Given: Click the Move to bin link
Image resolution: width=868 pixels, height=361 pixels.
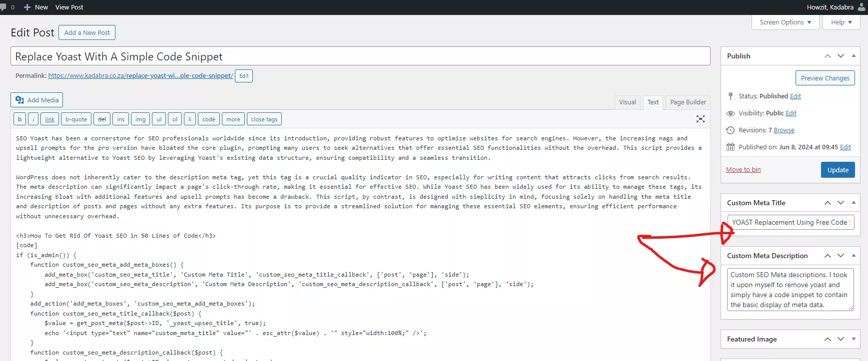Looking at the screenshot, I should (744, 170).
